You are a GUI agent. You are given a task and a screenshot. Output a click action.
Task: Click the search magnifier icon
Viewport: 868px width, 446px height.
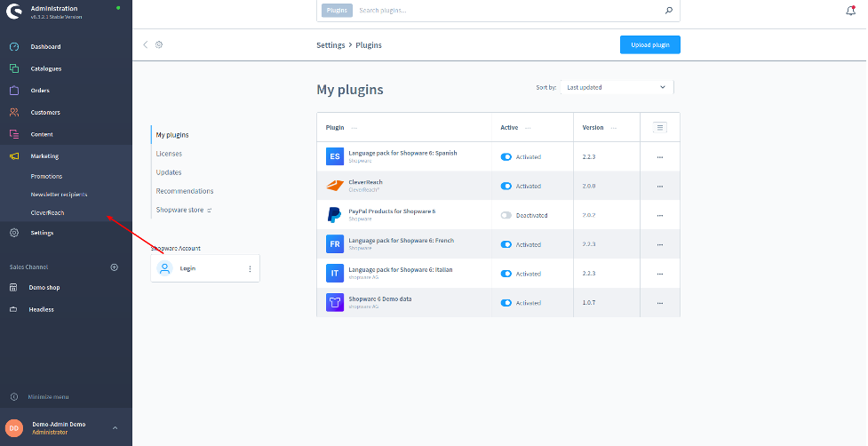tap(669, 11)
